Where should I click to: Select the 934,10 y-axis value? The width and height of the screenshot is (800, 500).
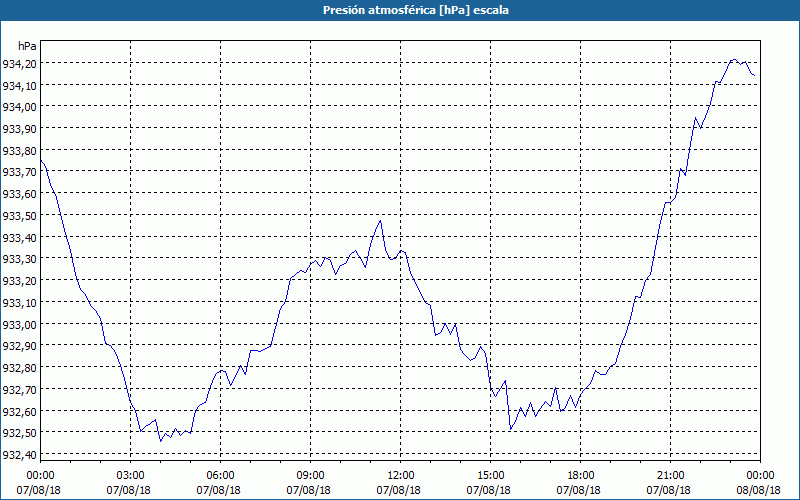(x=19, y=85)
